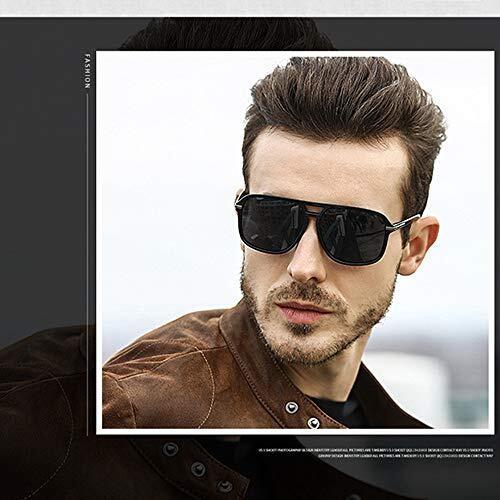Click the top dark button in background photo
500x500 pixels.
170,449
